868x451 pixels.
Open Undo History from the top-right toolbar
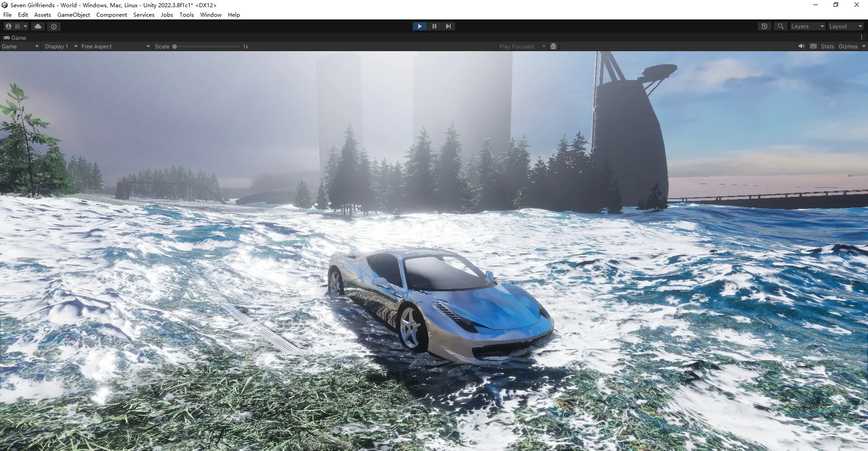coord(764,26)
